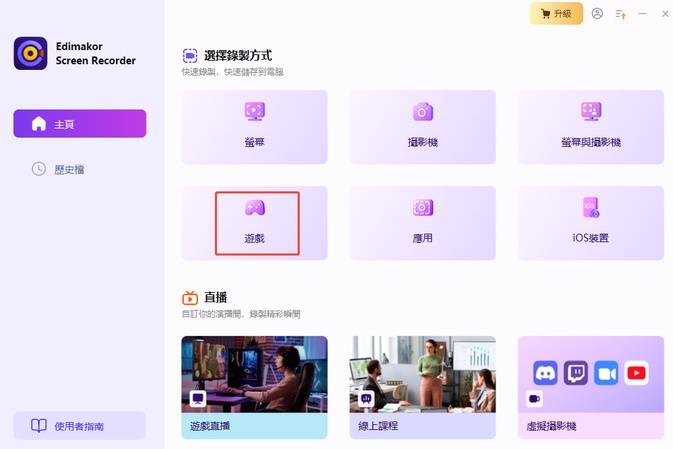Minimize the Edimakor window

click(x=642, y=14)
